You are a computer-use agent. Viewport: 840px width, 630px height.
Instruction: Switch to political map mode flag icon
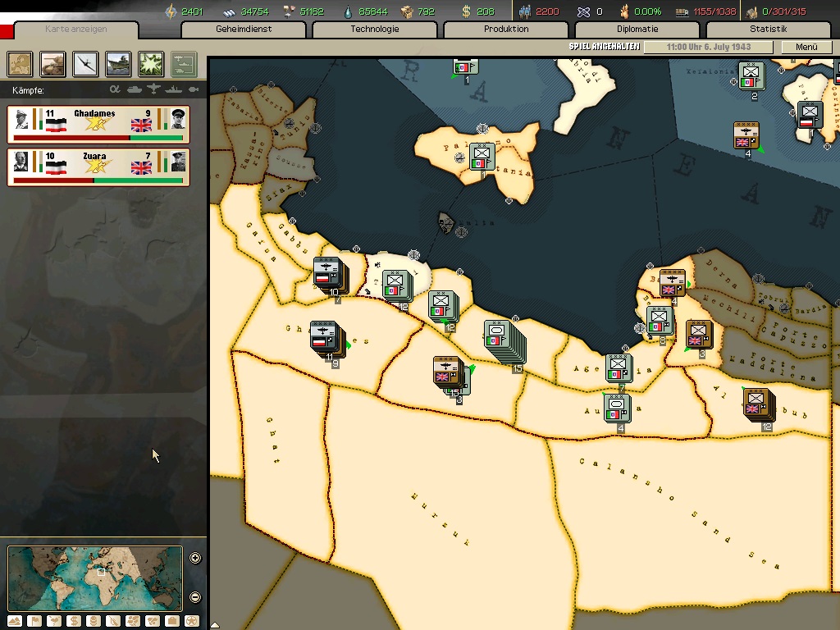[34, 621]
